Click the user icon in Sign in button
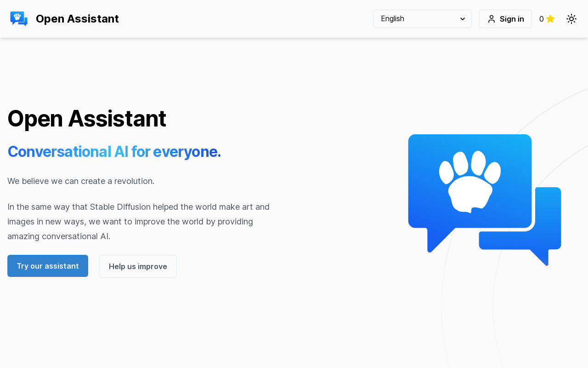588x368 pixels. (x=492, y=19)
